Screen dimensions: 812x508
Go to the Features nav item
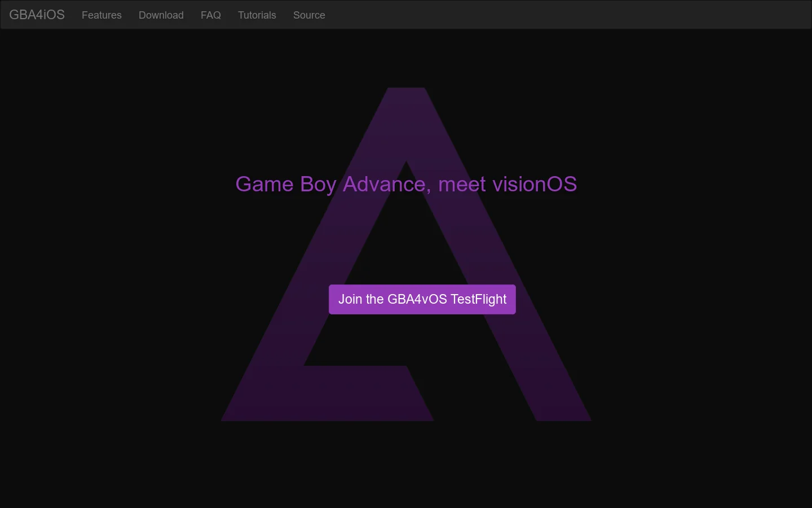(101, 15)
